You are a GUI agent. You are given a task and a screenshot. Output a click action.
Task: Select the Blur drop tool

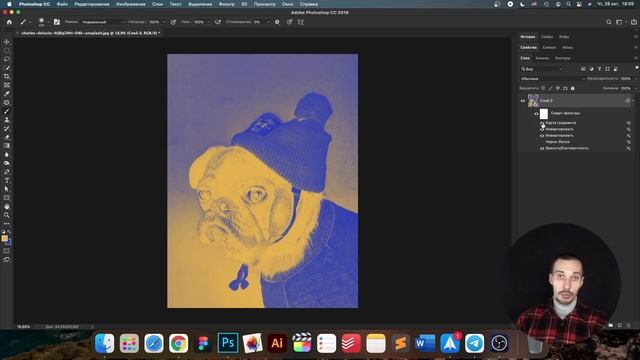coord(7,154)
